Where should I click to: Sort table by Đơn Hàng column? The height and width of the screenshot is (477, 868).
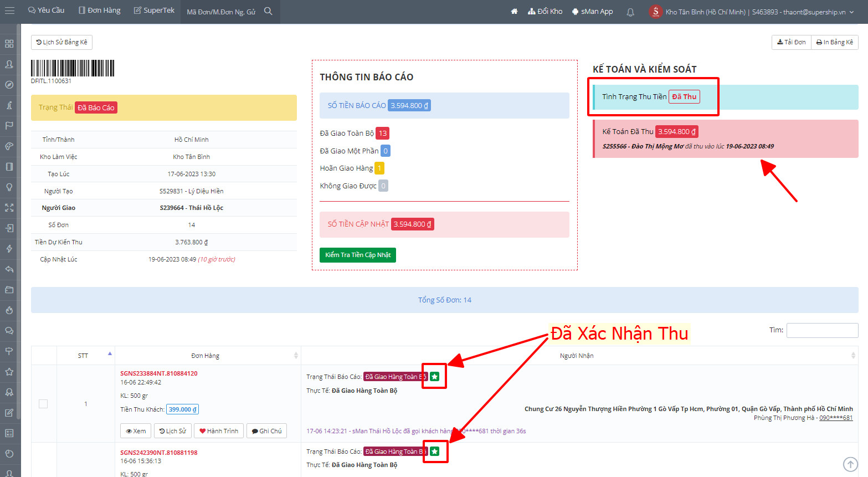[x=208, y=356]
